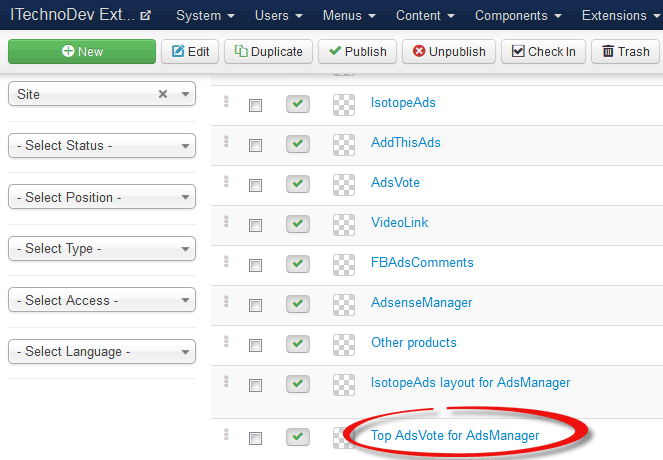Open the Select Position dropdown
Image resolution: width=663 pixels, height=460 pixels.
tap(102, 197)
